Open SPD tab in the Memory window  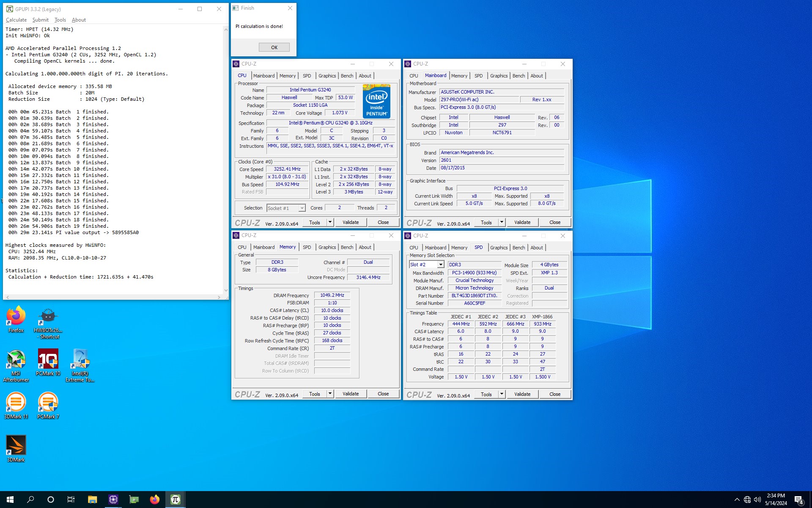[307, 247]
